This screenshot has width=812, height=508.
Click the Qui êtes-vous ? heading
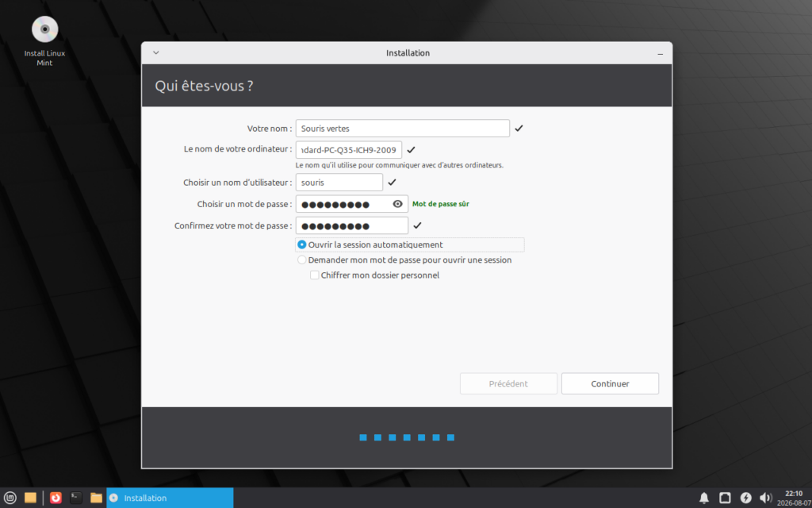tap(204, 86)
